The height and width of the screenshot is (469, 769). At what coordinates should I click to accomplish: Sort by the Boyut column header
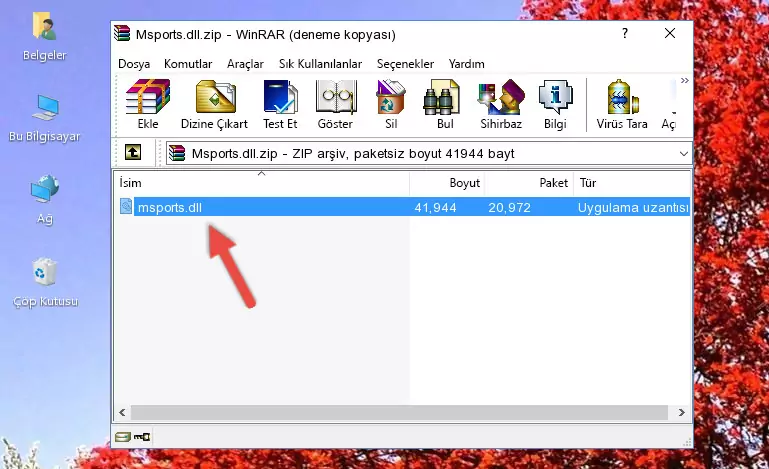(447, 183)
